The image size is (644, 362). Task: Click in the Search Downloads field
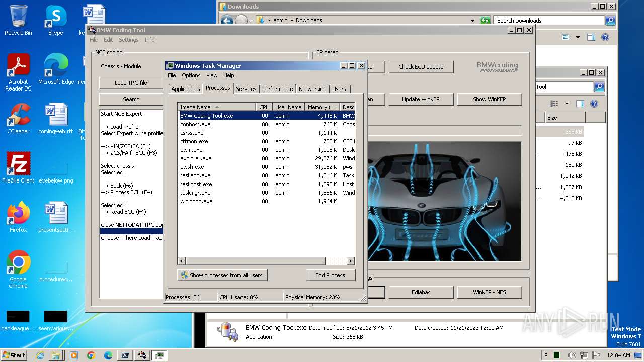(549, 20)
